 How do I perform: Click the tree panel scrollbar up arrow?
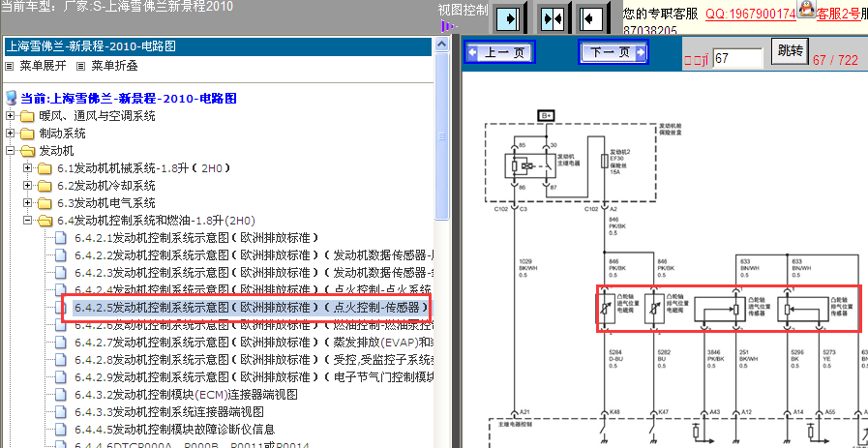point(442,45)
